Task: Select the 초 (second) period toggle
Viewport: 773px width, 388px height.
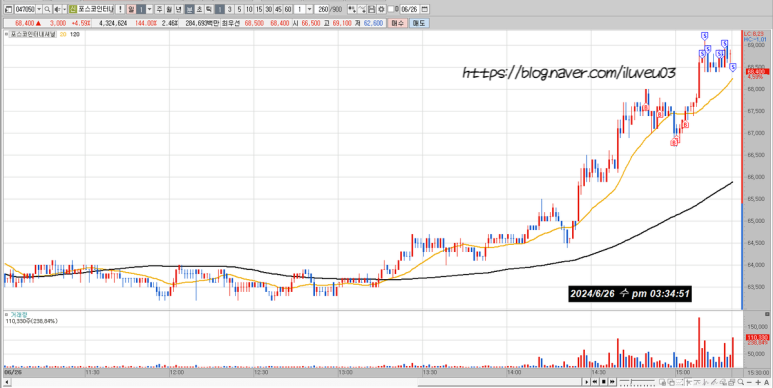Action: pyautogui.click(x=199, y=9)
